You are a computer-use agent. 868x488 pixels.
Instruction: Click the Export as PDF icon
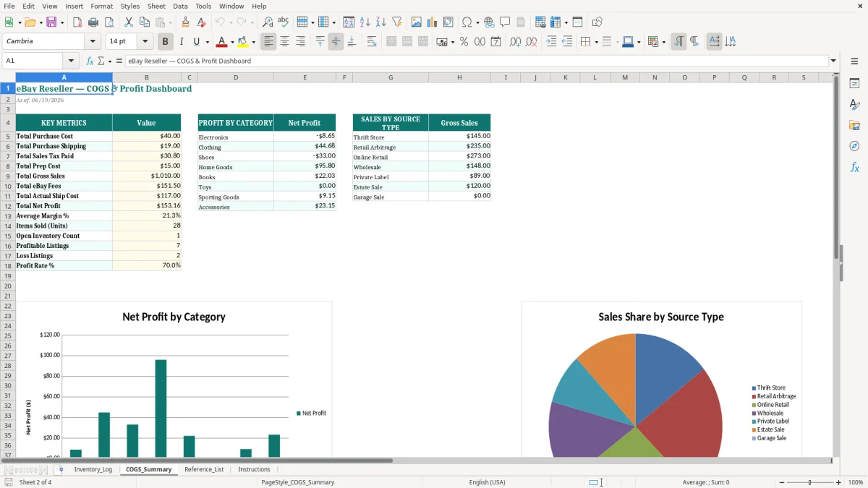coord(77,22)
